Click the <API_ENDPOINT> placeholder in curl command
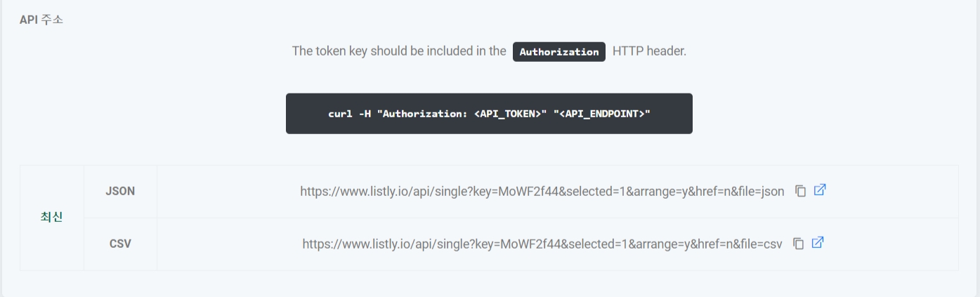Viewport: 980px width, 297px height. pos(606,114)
